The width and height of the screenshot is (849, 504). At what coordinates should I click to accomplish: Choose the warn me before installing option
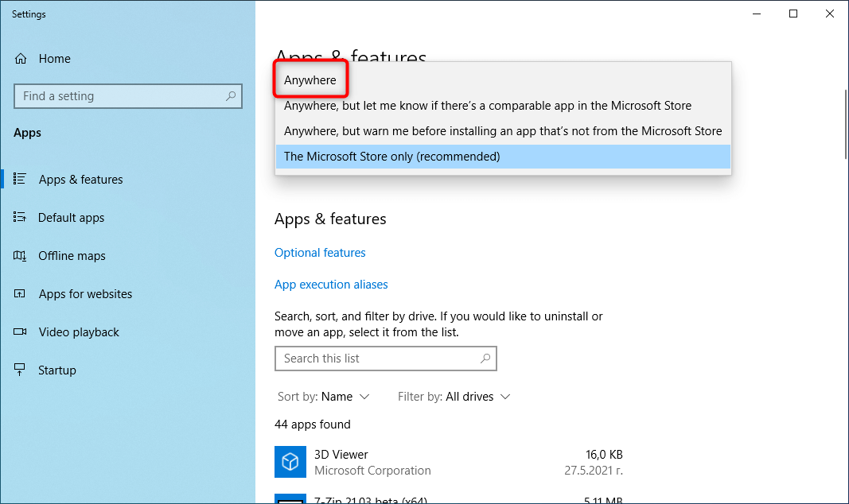tap(503, 131)
